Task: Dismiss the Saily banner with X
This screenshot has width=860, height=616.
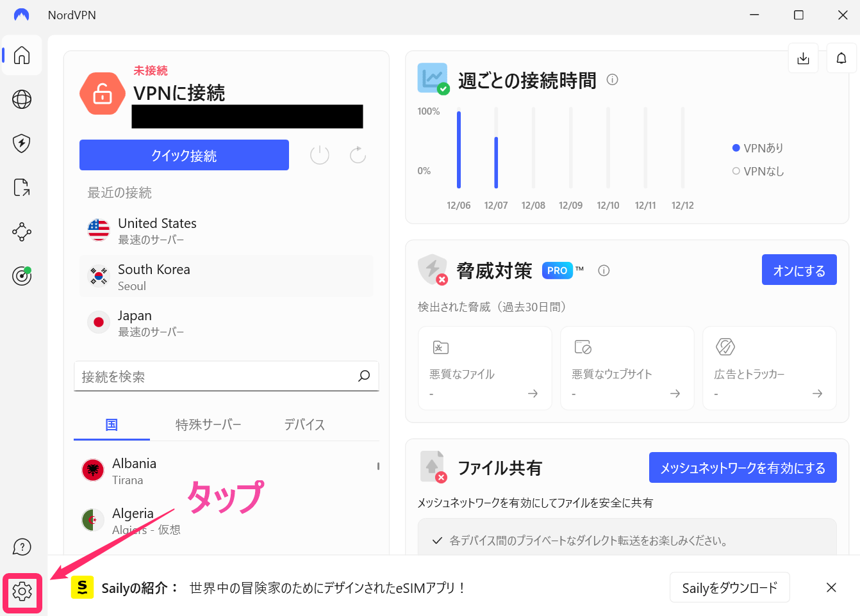Action: click(831, 587)
